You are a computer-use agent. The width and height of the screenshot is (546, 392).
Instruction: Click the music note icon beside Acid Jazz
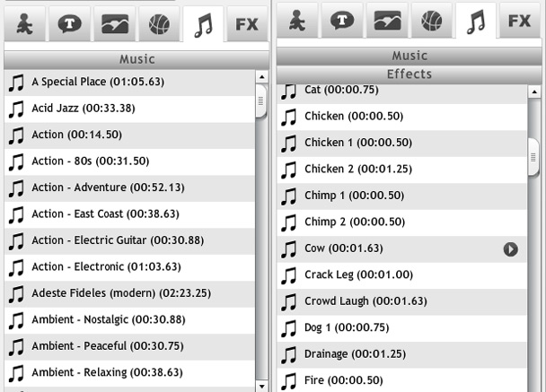[x=16, y=109]
